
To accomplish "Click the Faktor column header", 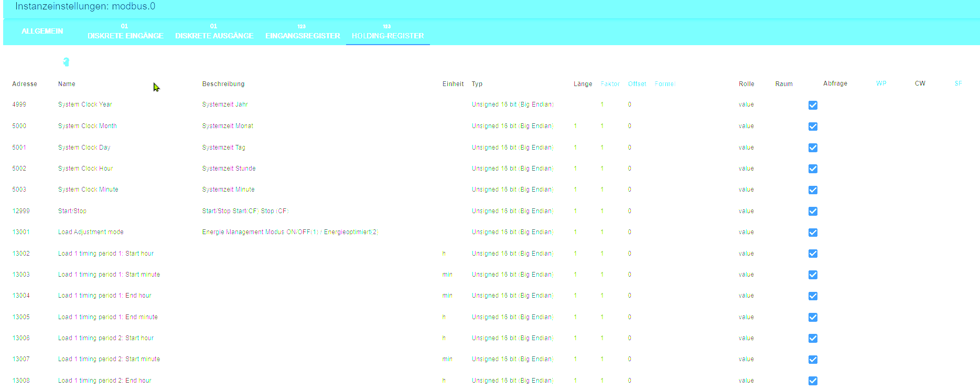I will [610, 84].
